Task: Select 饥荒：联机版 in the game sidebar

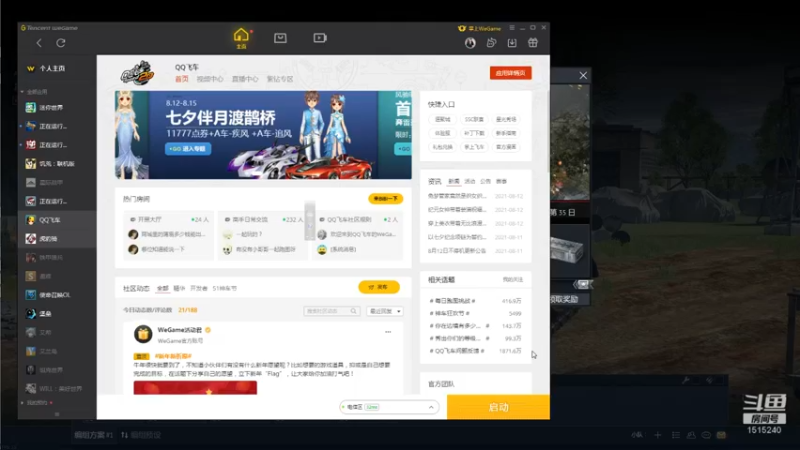Action: [57, 164]
